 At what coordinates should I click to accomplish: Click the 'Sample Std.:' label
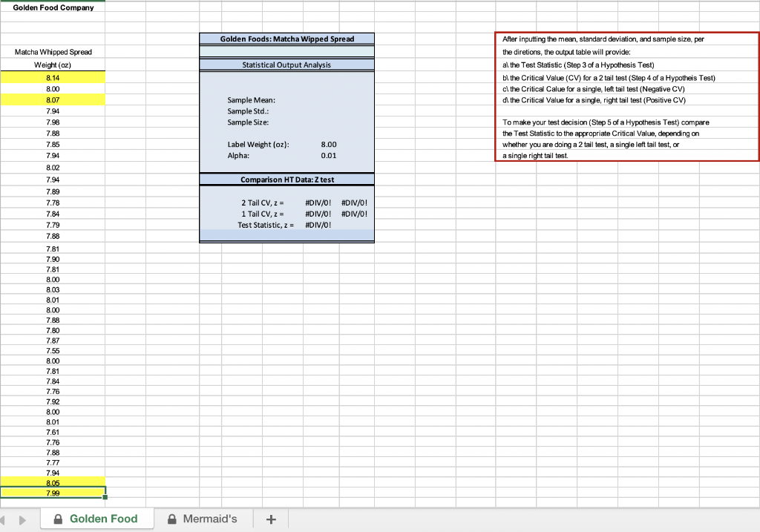(x=248, y=111)
